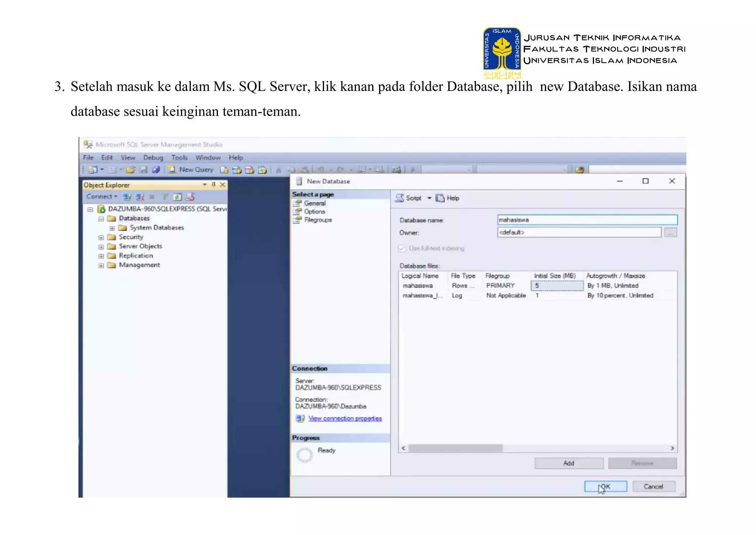Viewport: 756px width, 535px height.
Task: Select the Server Objects tree item
Action: (x=140, y=246)
